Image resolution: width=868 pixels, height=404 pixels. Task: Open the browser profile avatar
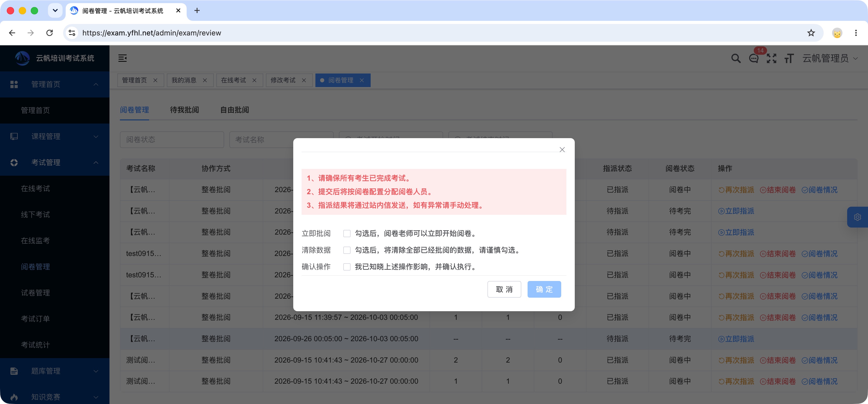click(x=837, y=33)
